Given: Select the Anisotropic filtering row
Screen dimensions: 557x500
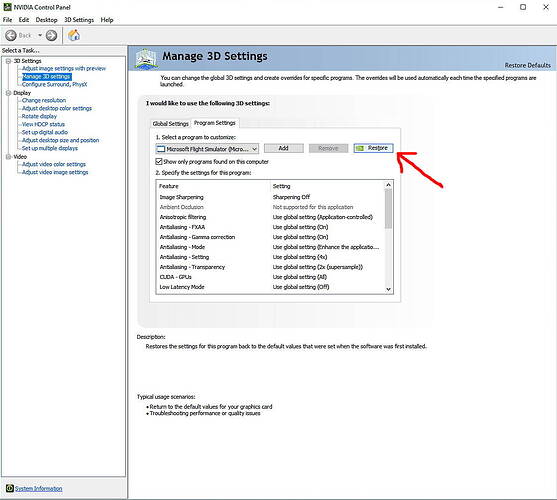Looking at the screenshot, I should 270,217.
